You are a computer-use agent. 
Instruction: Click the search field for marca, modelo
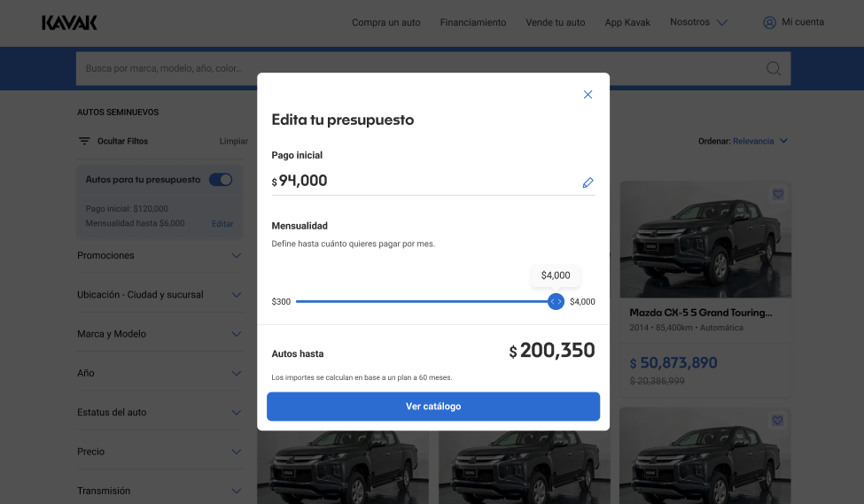(416, 69)
